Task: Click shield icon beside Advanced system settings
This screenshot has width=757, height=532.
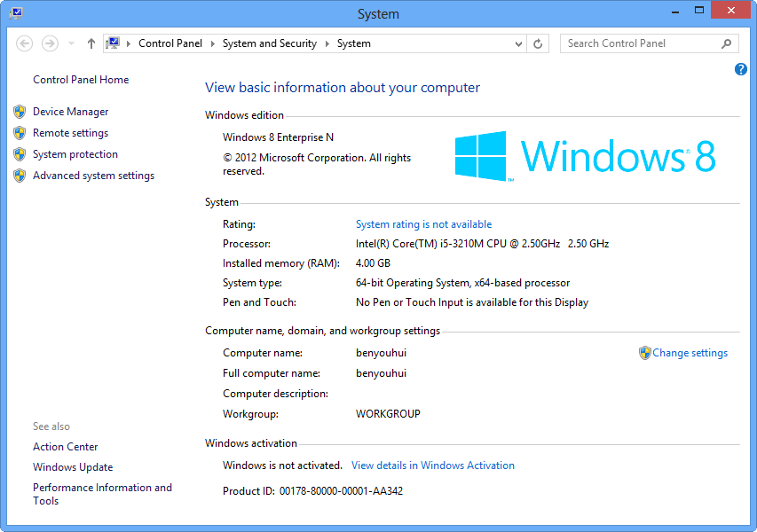Action: pos(20,176)
